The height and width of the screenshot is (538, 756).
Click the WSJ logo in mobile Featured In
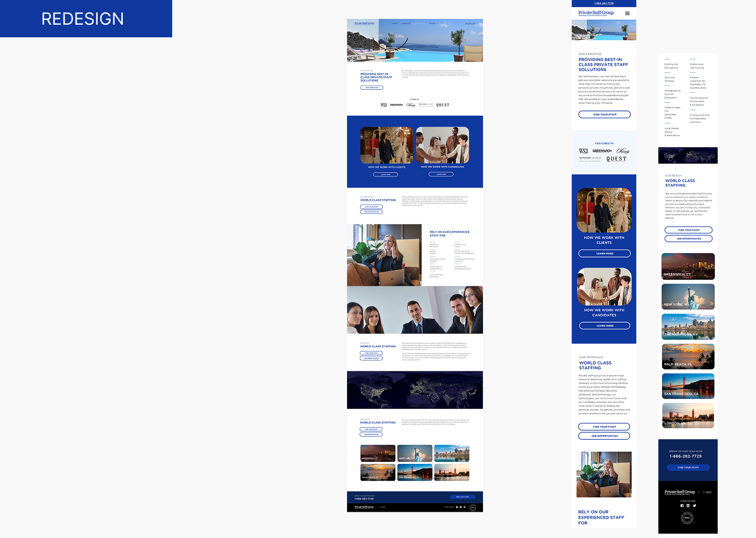[x=583, y=151]
